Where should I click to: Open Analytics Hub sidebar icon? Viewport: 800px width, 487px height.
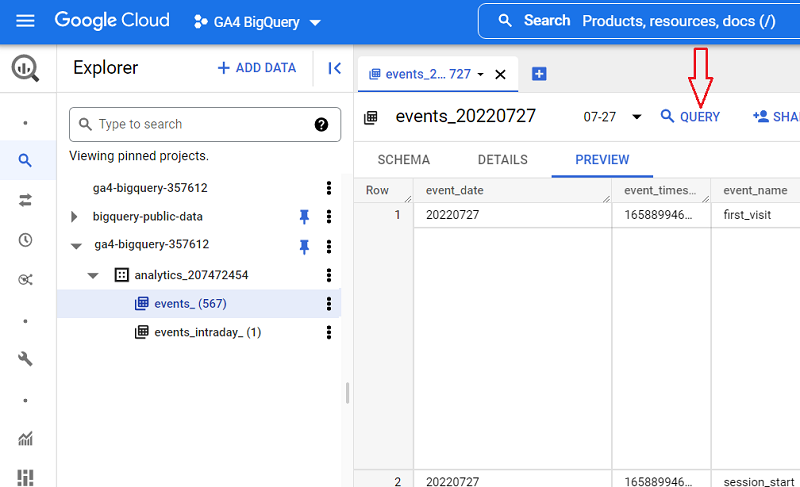(x=25, y=279)
